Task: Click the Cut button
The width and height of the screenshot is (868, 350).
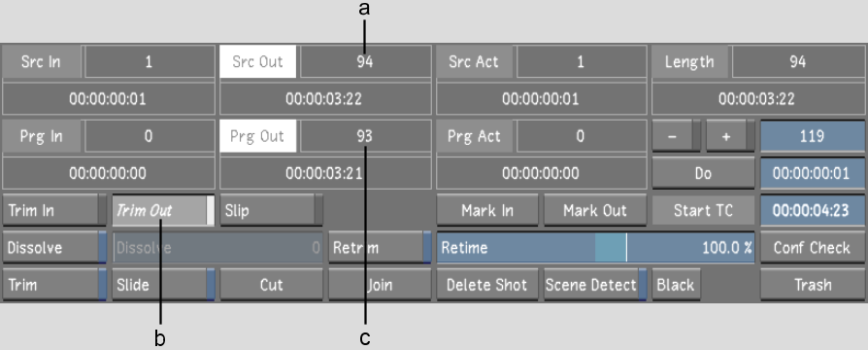Action: tap(271, 285)
